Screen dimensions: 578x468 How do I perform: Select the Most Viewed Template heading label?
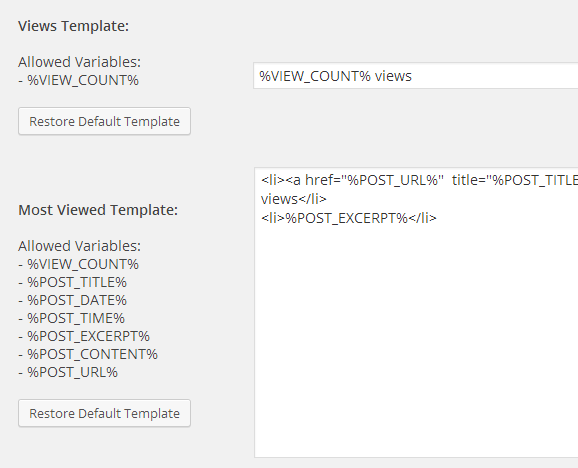click(x=98, y=210)
